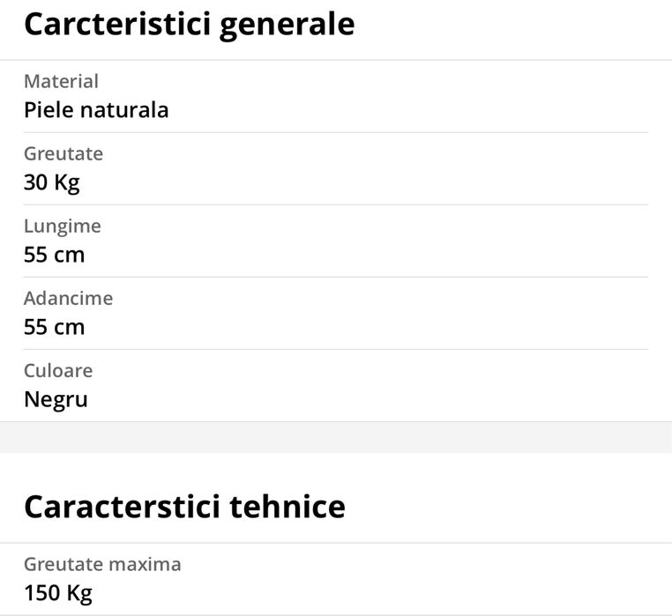The width and height of the screenshot is (672, 616).
Task: Click the word "naturala" in the material value
Action: click(x=124, y=110)
